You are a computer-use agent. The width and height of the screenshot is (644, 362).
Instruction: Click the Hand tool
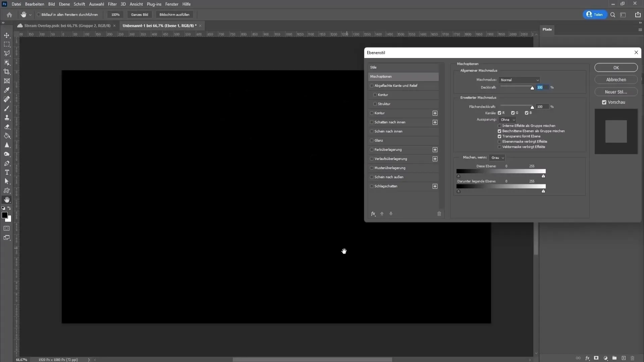coord(6,199)
